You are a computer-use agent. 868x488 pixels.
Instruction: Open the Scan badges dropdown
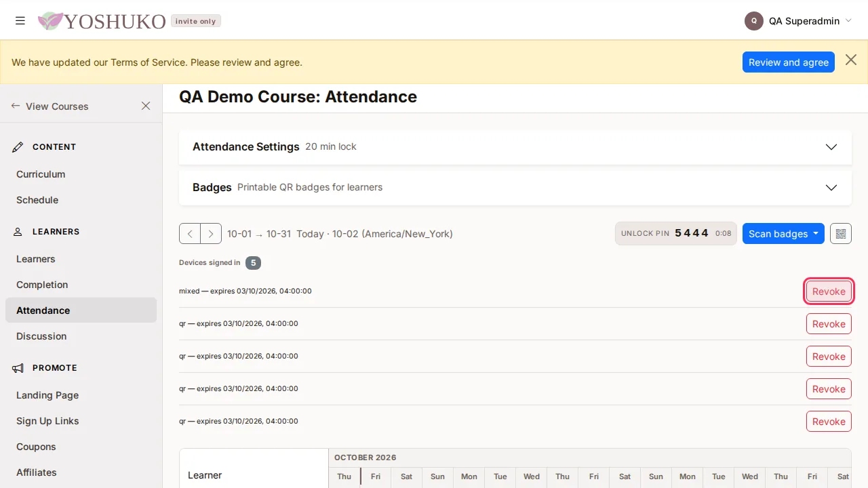click(x=783, y=234)
